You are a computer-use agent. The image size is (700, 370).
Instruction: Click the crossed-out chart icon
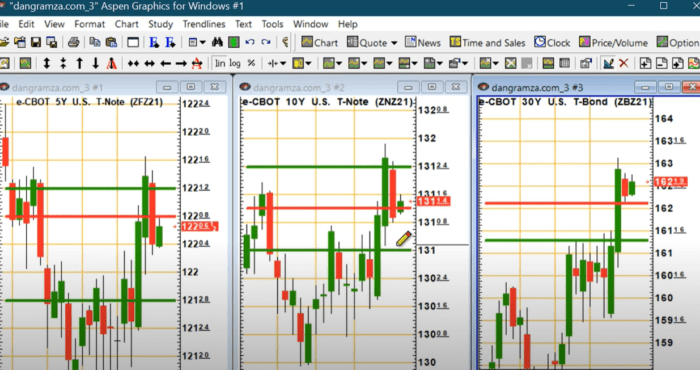pyautogui.click(x=510, y=63)
